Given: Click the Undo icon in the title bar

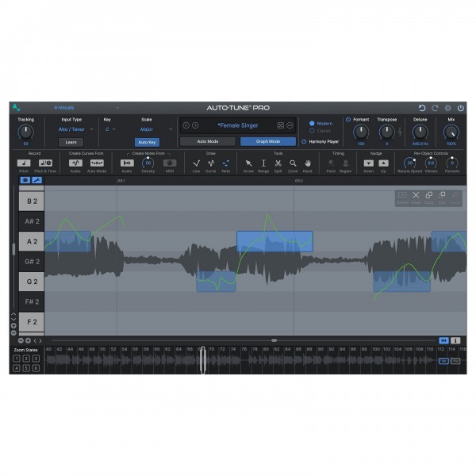Looking at the screenshot, I should click(x=422, y=108).
